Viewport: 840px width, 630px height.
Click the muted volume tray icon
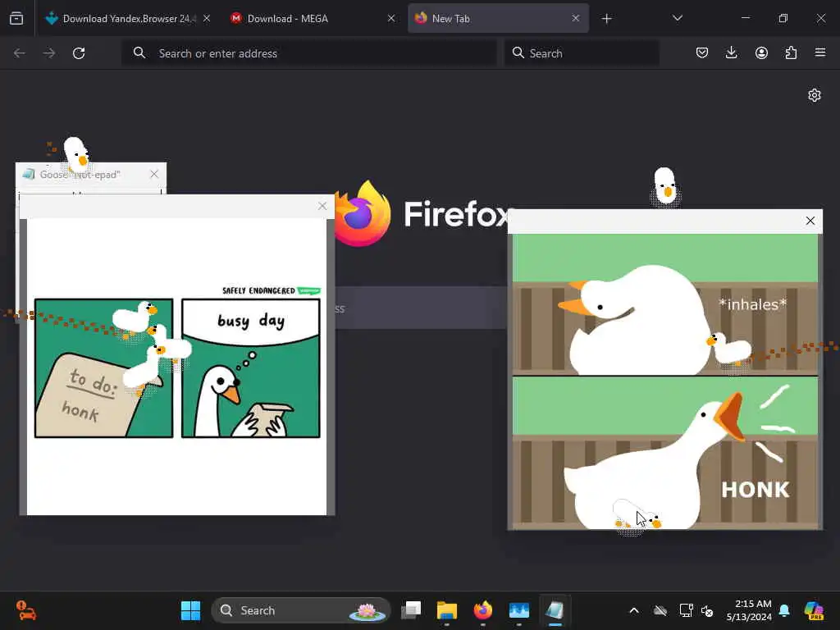tap(707, 610)
